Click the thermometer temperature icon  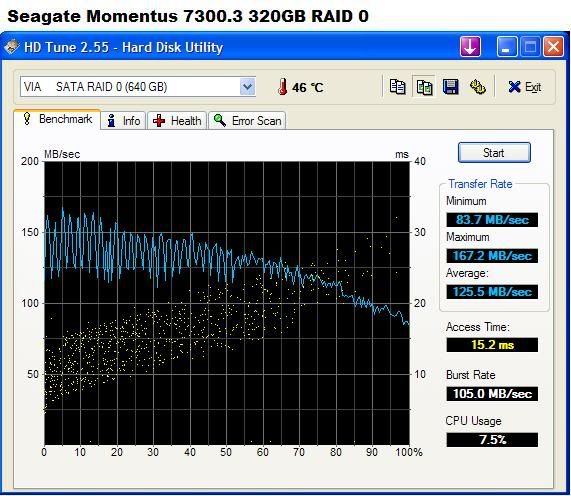pos(282,87)
